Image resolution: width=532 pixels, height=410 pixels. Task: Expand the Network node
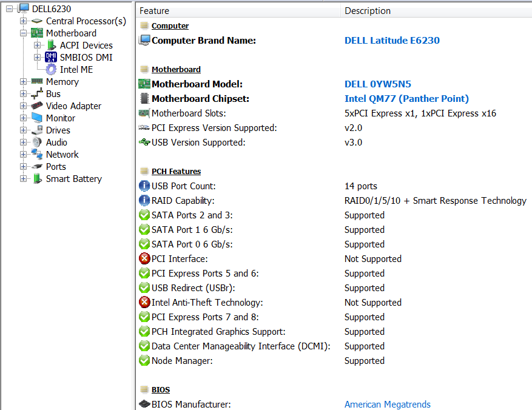[x=23, y=154]
